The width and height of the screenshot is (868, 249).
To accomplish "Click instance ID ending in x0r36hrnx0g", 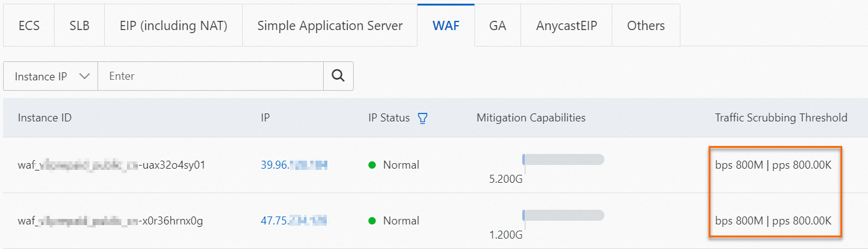I will click(x=110, y=221).
